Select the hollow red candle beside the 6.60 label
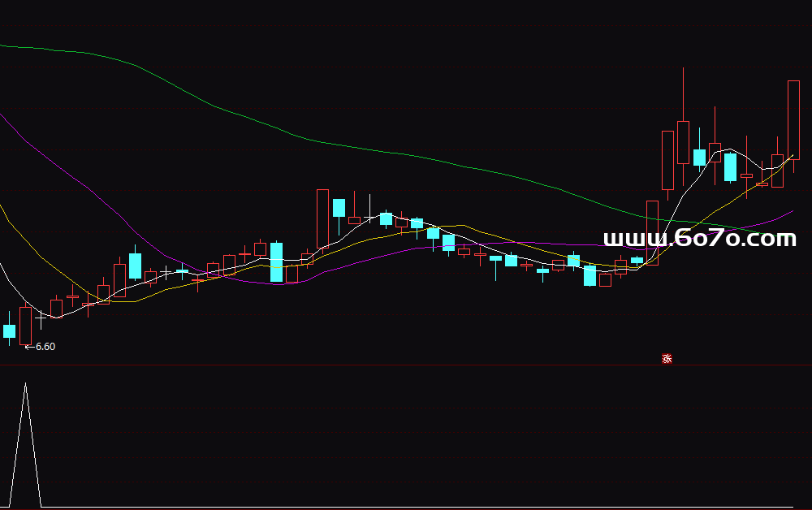 [x=25, y=325]
